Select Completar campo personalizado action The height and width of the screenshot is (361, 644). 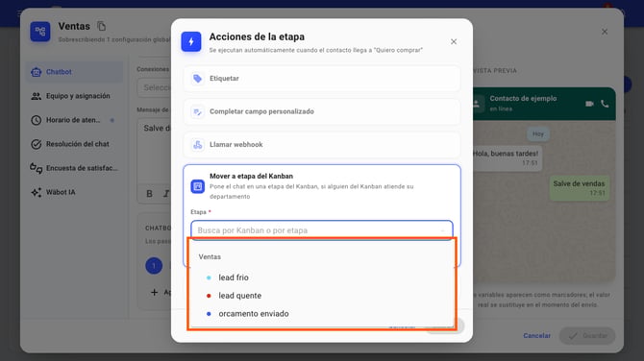coord(322,111)
